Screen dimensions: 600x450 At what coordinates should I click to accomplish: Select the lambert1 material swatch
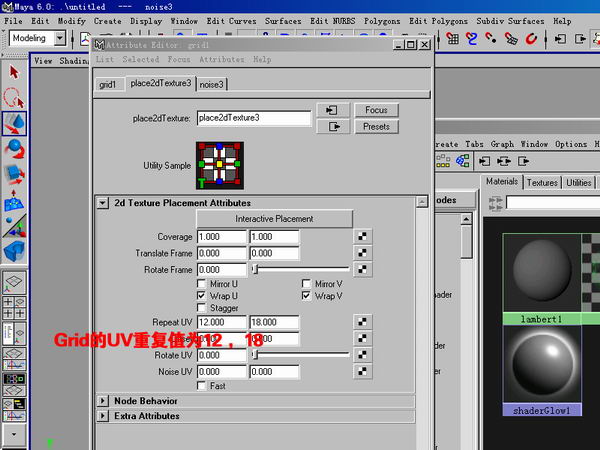coord(542,279)
